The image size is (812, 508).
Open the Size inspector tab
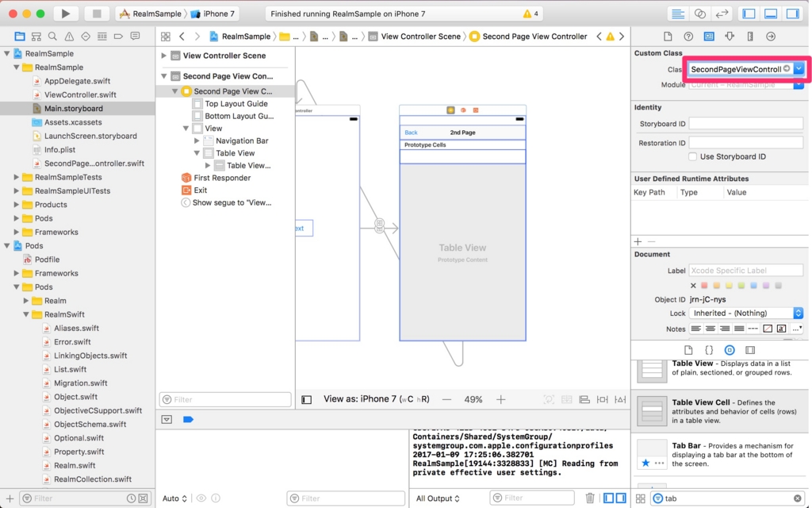tap(750, 37)
